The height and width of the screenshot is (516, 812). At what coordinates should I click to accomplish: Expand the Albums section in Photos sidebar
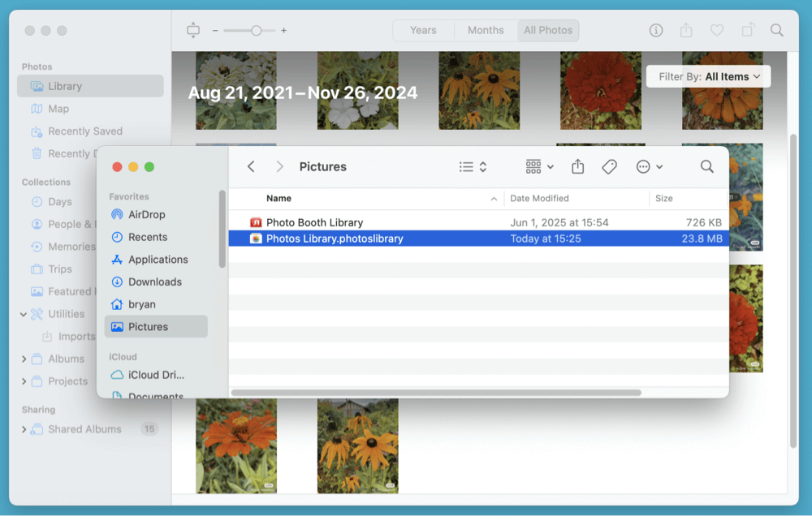24,359
